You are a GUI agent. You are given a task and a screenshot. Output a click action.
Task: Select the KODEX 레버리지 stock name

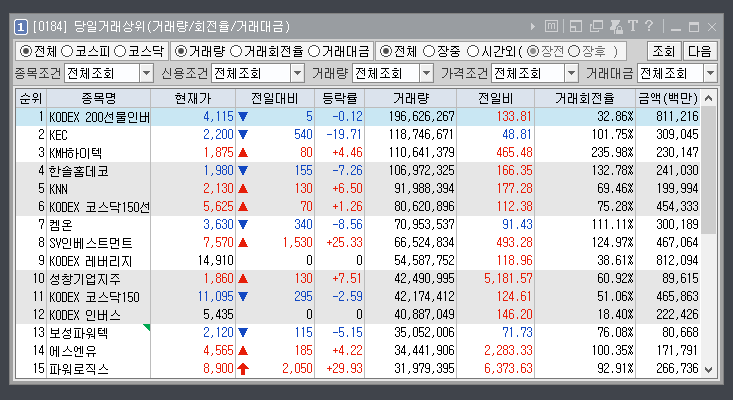91,261
